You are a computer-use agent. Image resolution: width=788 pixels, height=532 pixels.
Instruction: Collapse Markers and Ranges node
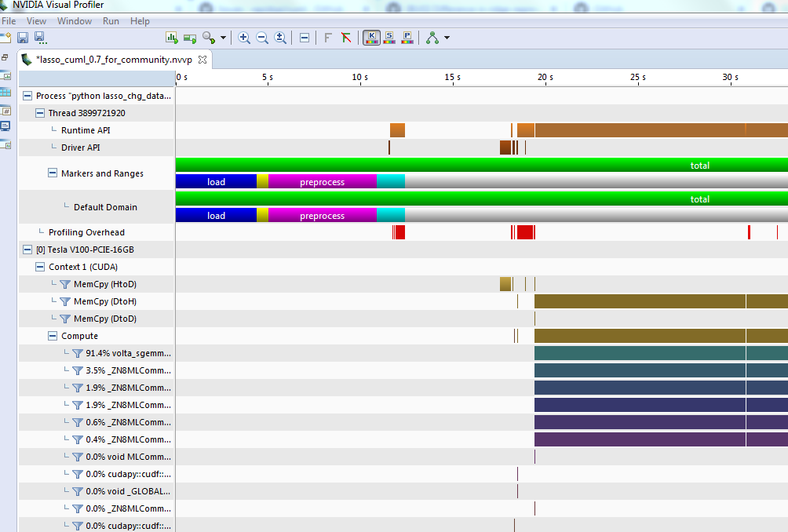53,173
